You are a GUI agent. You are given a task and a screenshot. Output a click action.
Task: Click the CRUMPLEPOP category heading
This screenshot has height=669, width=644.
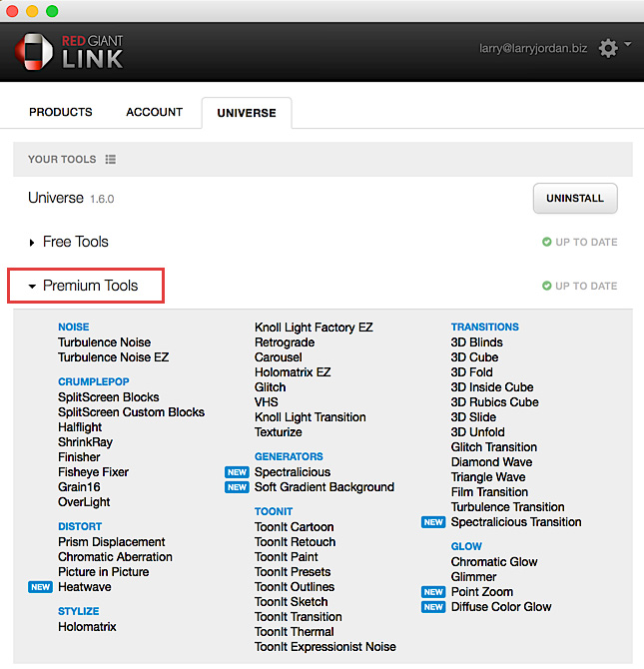94,381
